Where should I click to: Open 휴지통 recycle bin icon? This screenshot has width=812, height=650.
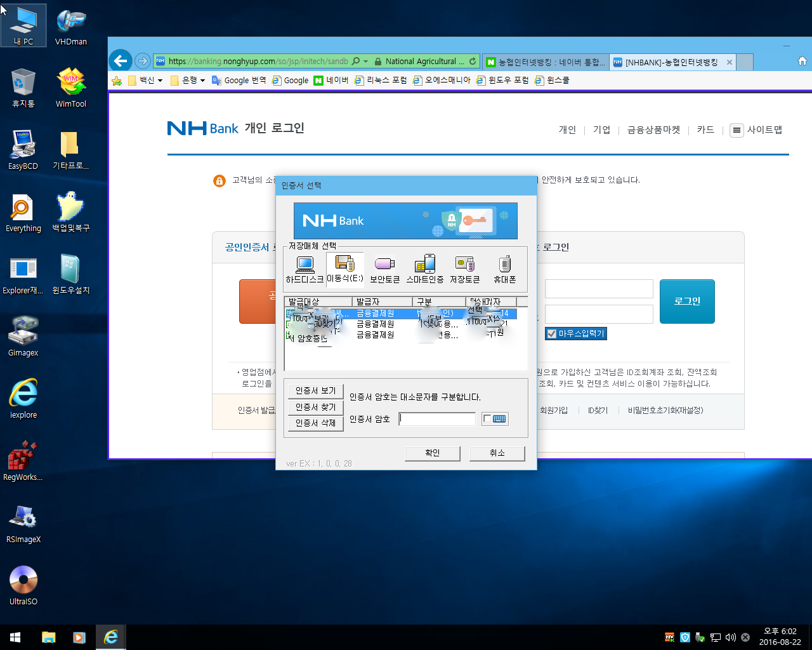[23, 89]
